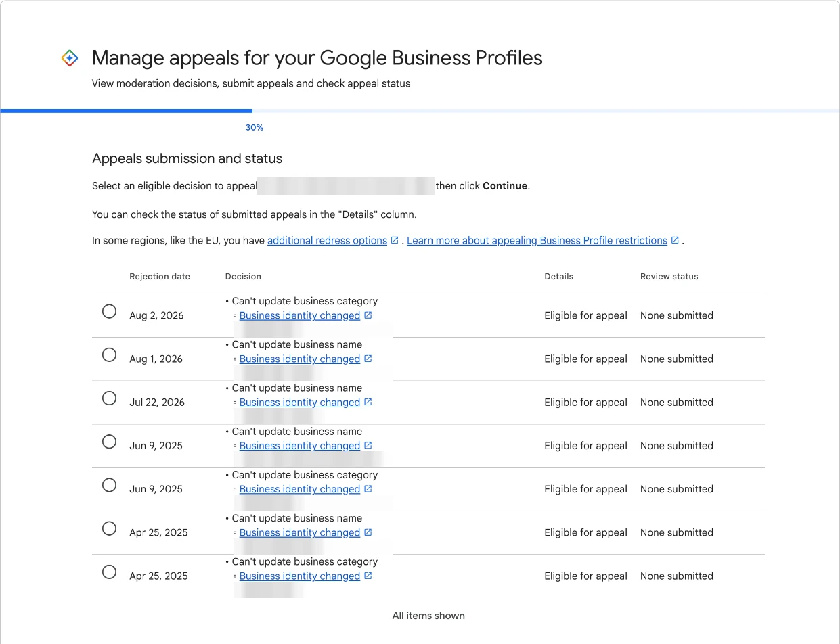Open 'Business identity changed' link in Jul 22, 2026 row
This screenshot has height=644, width=840.
(300, 402)
